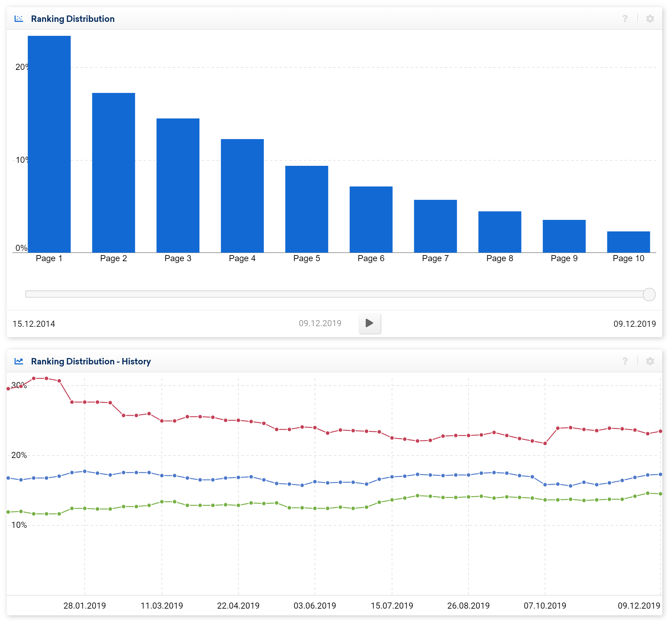The width and height of the screenshot is (672, 625).
Task: Click the last blue line data point
Action: [x=660, y=474]
